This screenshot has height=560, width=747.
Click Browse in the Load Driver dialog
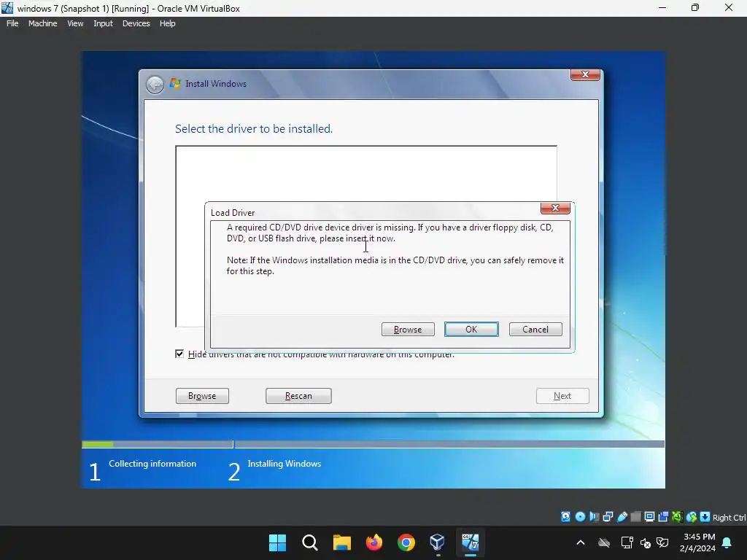point(408,330)
